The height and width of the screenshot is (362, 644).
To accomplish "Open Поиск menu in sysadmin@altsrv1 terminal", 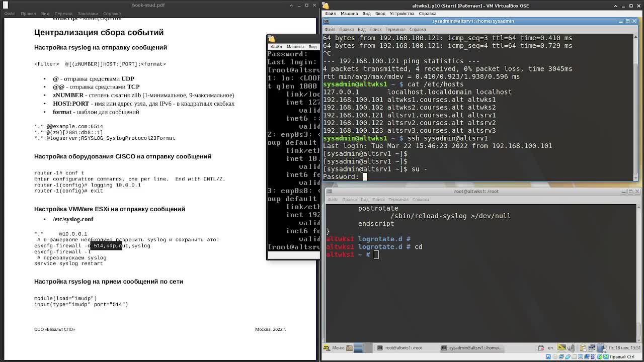I will [375, 29].
